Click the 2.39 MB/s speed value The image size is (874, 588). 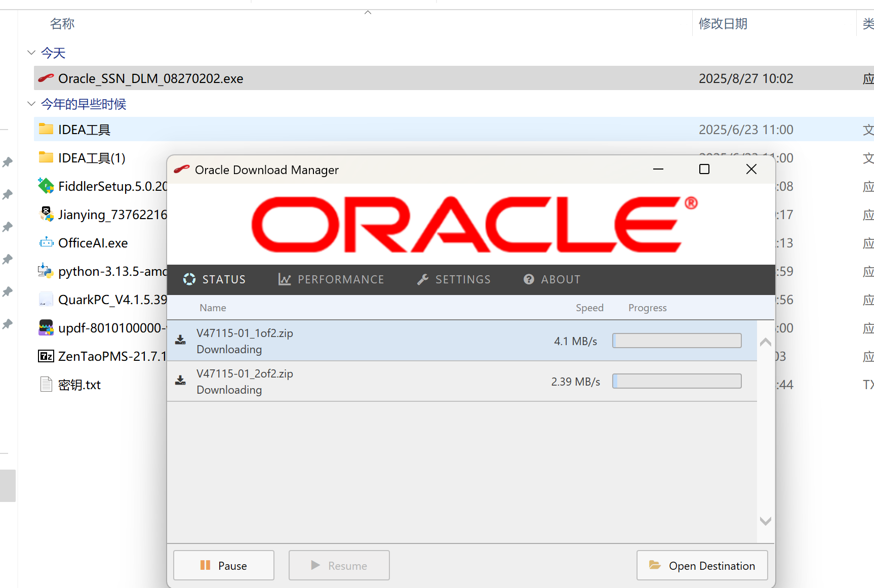tap(575, 382)
